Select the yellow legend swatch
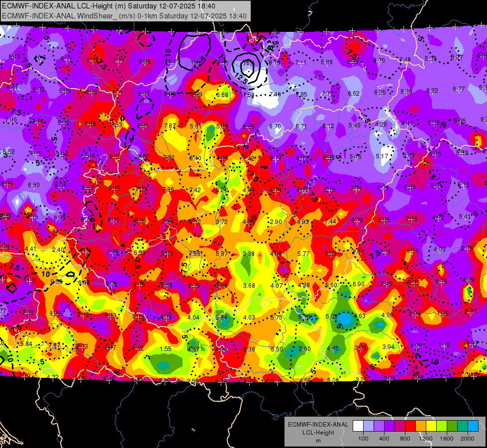 click(431, 426)
